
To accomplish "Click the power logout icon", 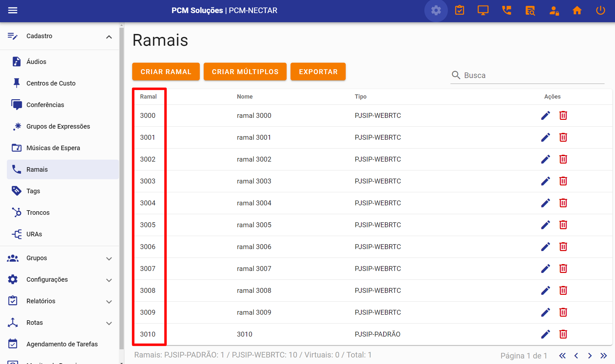I will point(601,10).
